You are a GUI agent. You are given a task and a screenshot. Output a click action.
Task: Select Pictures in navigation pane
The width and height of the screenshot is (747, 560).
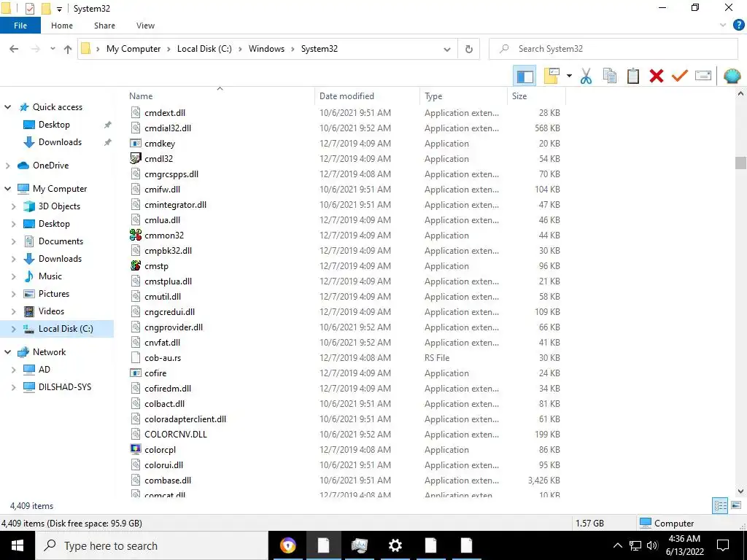(x=53, y=294)
